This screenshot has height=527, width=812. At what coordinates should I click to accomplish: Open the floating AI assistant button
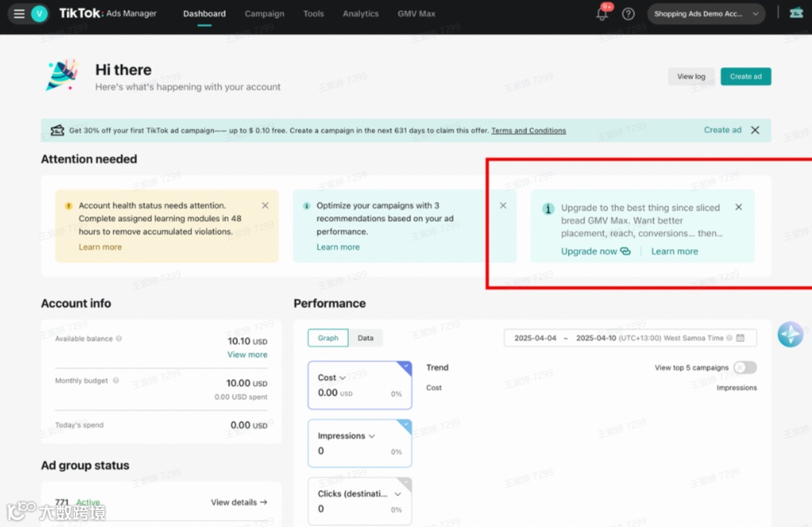point(790,334)
